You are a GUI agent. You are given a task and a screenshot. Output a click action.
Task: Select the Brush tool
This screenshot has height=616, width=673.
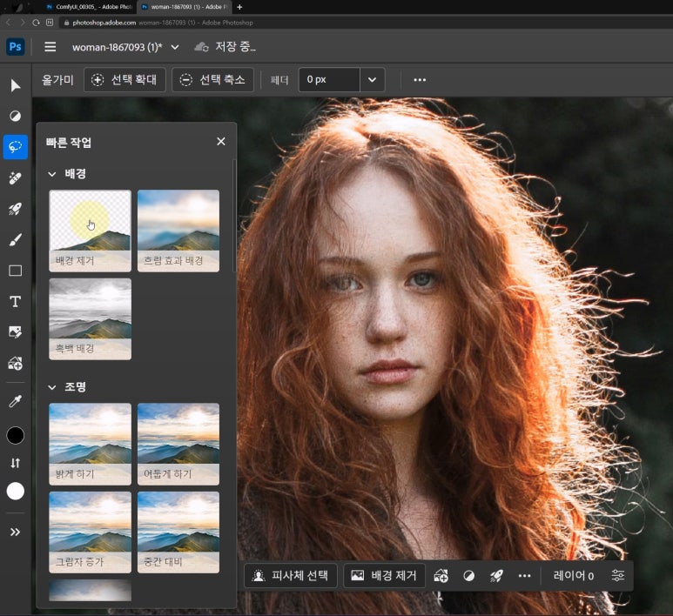click(16, 240)
